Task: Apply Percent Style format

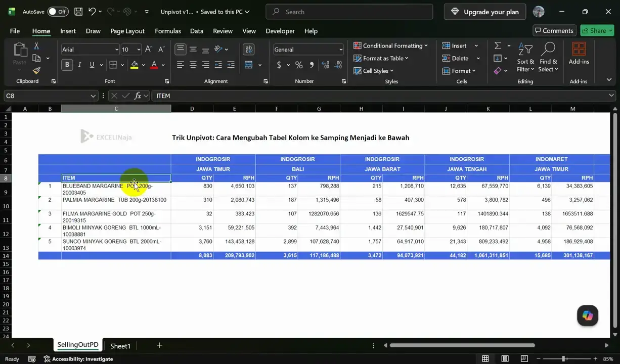Action: coord(299,65)
